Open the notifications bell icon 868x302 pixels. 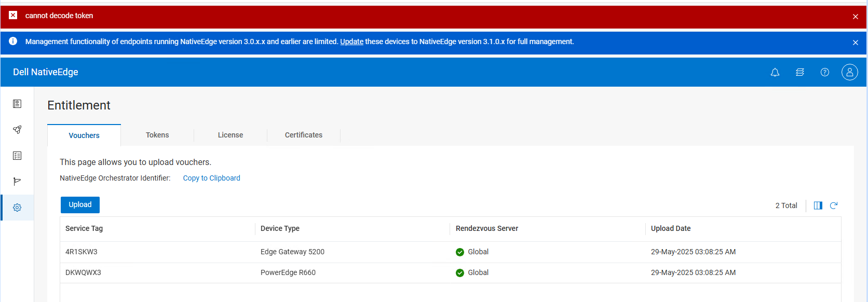pos(775,72)
